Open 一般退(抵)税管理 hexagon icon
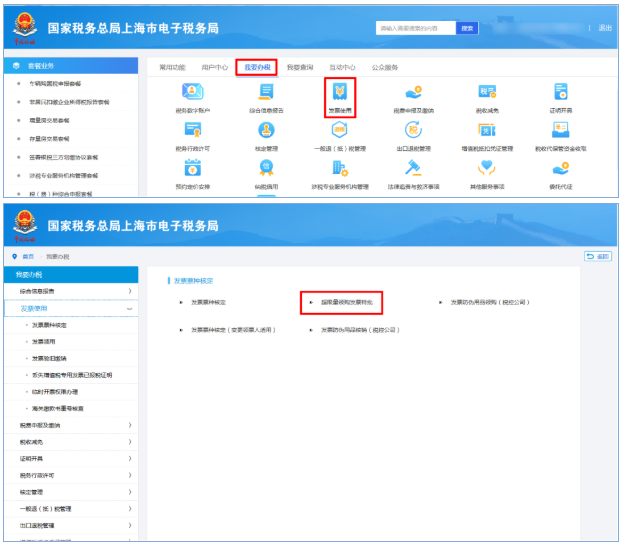 point(340,130)
